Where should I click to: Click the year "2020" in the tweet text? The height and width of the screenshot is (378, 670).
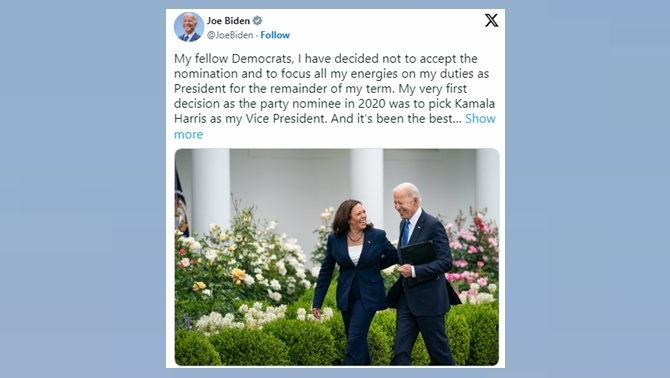pyautogui.click(x=372, y=104)
